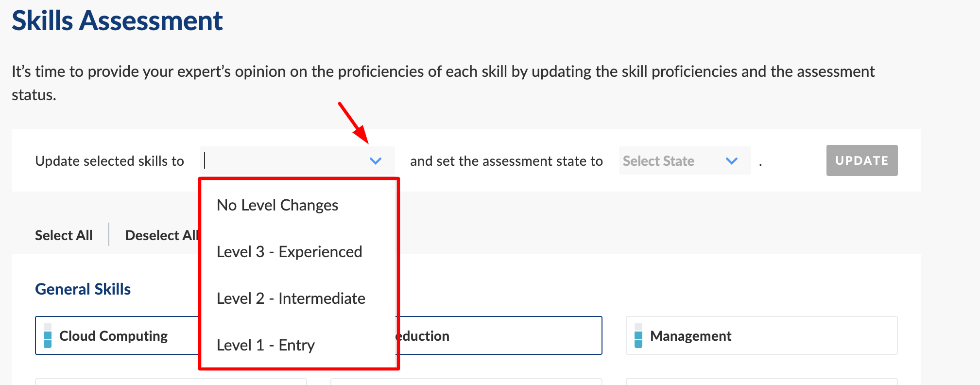The image size is (980, 385).
Task: Click the Management proficiency level icon
Action: [x=638, y=335]
